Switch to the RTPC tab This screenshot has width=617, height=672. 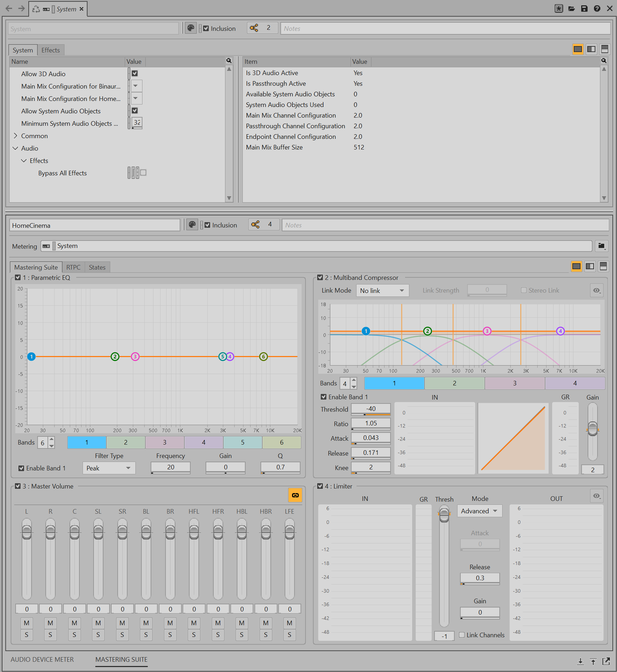[73, 267]
